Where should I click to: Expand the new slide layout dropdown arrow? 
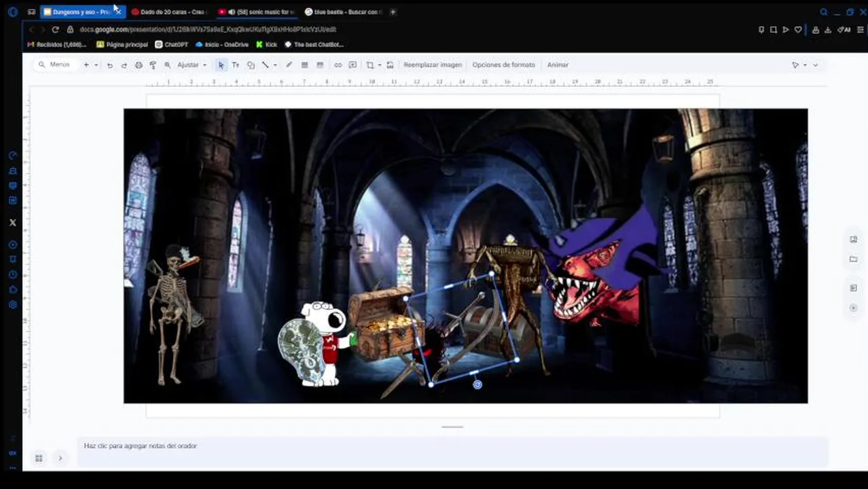click(x=96, y=65)
